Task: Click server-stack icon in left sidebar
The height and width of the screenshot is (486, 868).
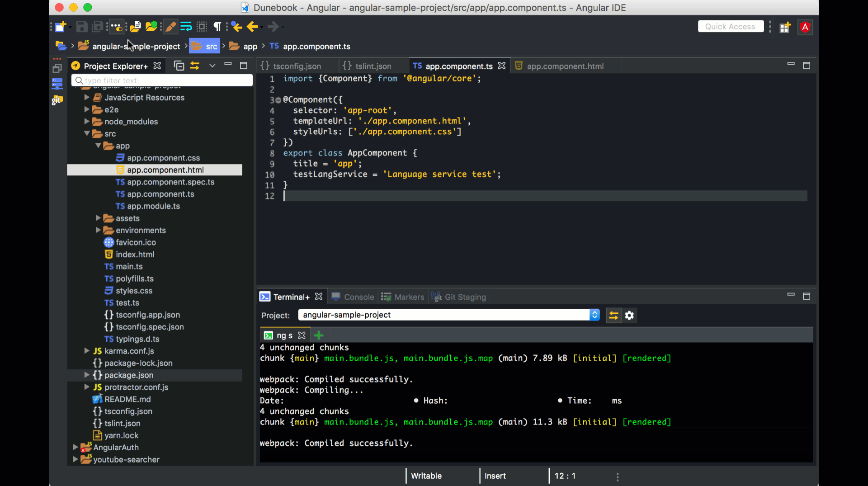Action: pyautogui.click(x=57, y=84)
